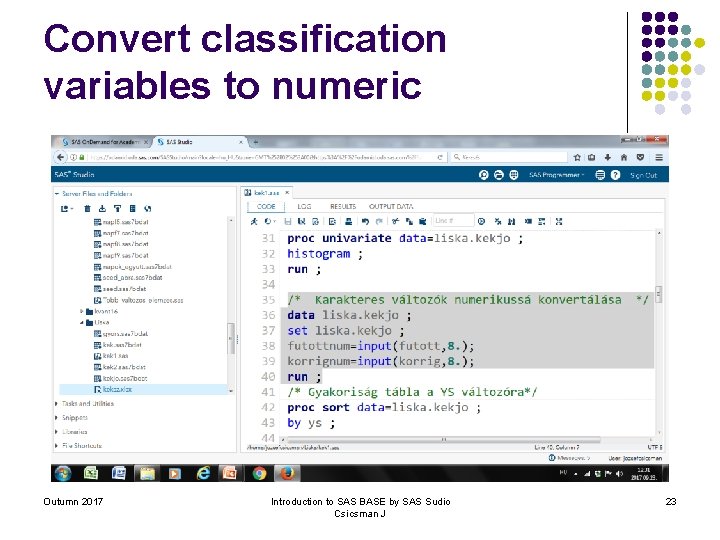
Task: Open the Help question mark icon
Action: pos(616,175)
